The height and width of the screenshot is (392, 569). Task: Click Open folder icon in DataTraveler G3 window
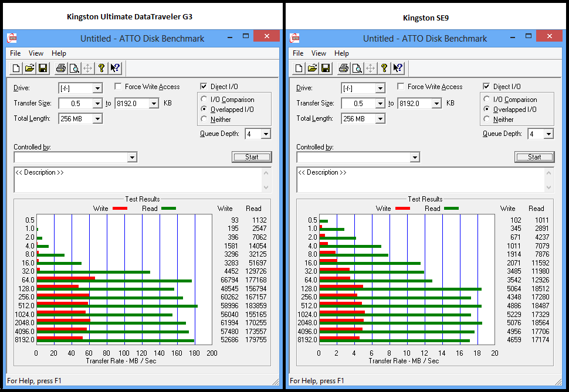tap(29, 68)
